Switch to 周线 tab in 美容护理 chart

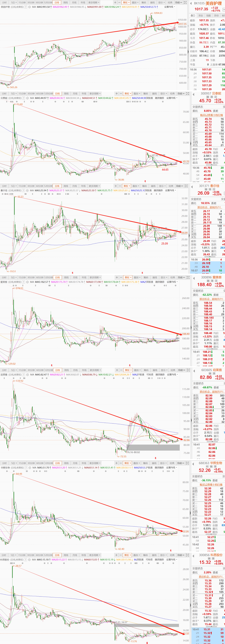point(66,2)
